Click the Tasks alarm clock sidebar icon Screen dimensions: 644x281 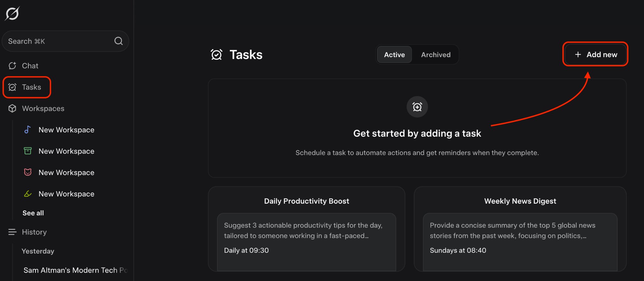point(12,87)
